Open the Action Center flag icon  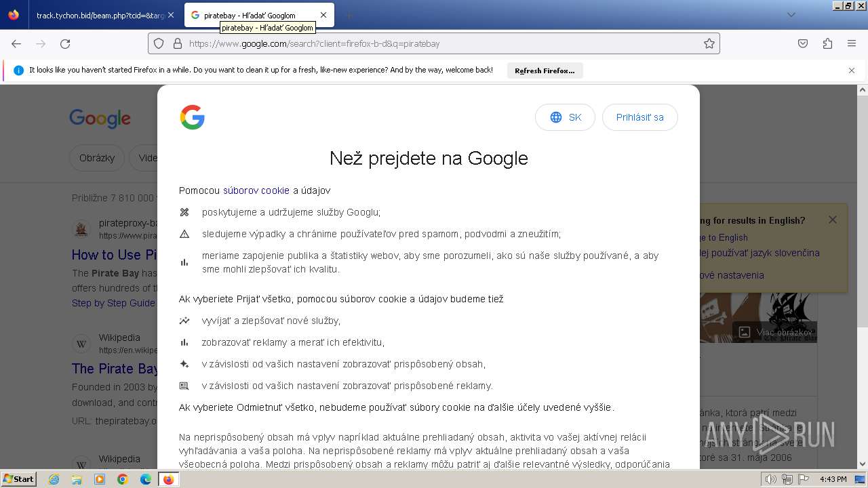click(x=804, y=479)
